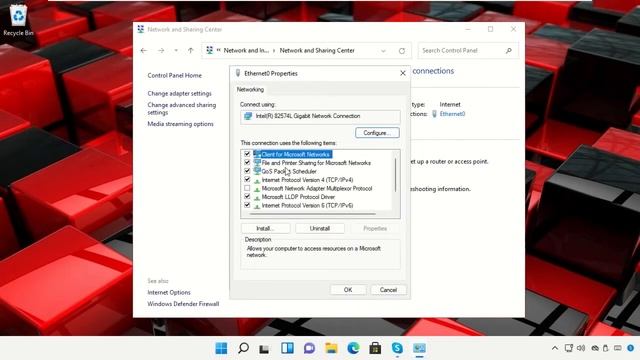Select File and Printer Sharing item text
The image size is (640, 360).
(316, 163)
